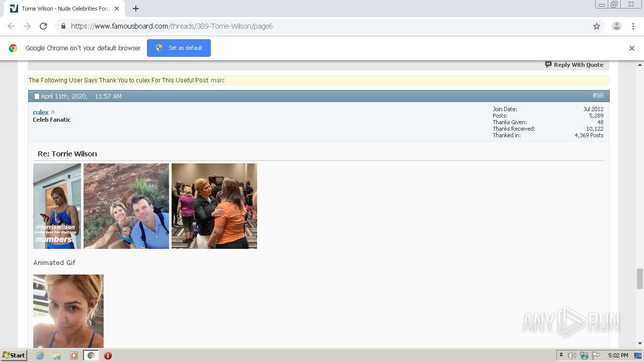This screenshot has width=644, height=362.
Task: Click the scrollbar down arrow
Action: 640,343
